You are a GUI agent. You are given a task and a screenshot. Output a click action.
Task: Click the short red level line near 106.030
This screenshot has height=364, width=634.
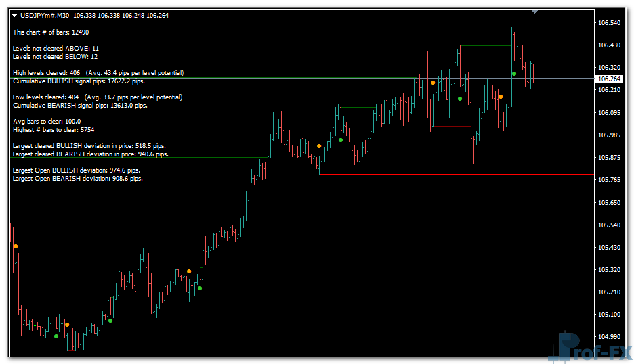coord(450,127)
